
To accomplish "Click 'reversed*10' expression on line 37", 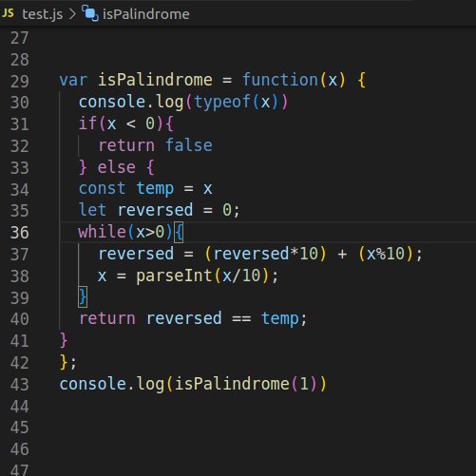I will click(x=265, y=254).
